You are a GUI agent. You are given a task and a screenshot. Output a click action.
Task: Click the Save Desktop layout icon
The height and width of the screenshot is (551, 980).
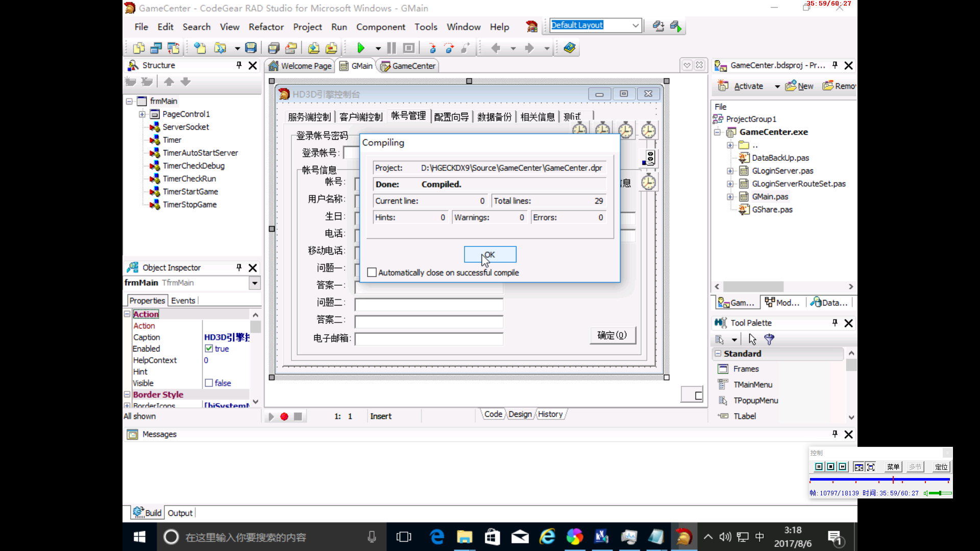point(658,26)
